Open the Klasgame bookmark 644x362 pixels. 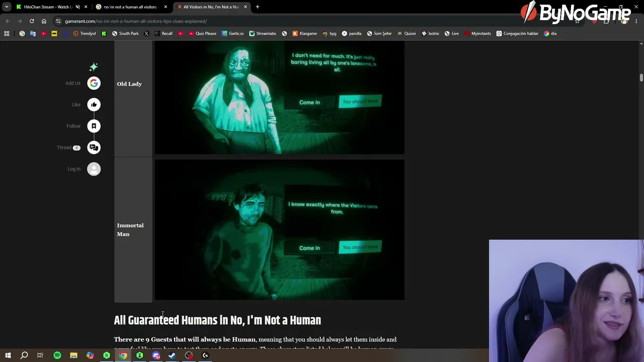pyautogui.click(x=305, y=34)
